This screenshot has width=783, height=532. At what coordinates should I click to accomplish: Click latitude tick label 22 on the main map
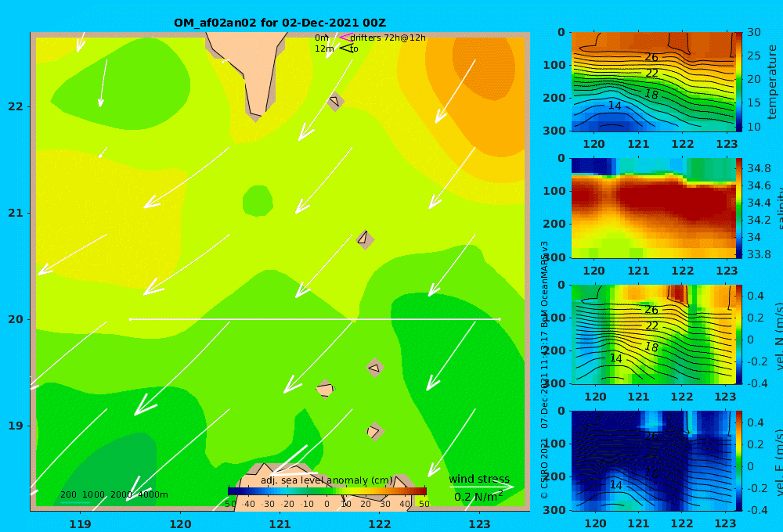click(16, 106)
